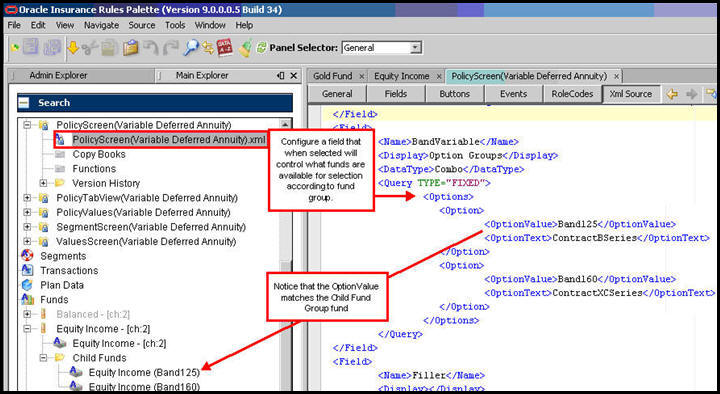Viewport: 720px width, 394px height.
Task: Collapse the Search panel header toggle
Action: click(24, 103)
